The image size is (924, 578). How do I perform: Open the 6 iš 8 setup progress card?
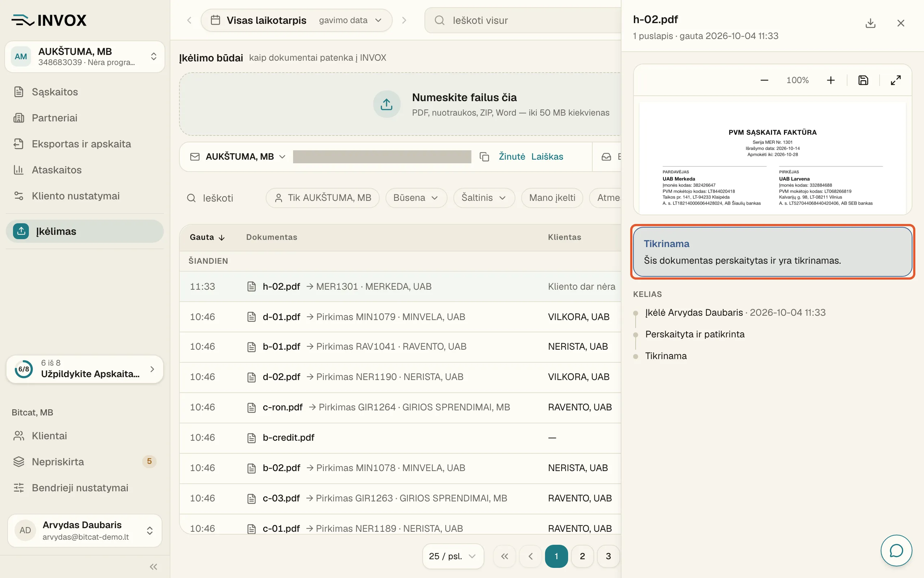point(85,369)
